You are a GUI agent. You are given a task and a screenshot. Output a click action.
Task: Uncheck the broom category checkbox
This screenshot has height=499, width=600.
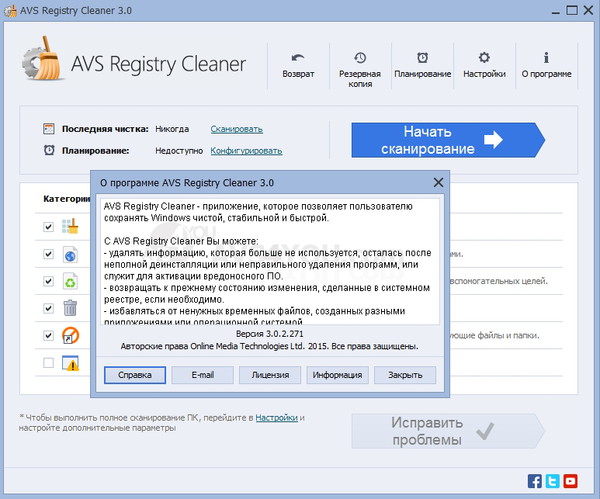[x=48, y=227]
